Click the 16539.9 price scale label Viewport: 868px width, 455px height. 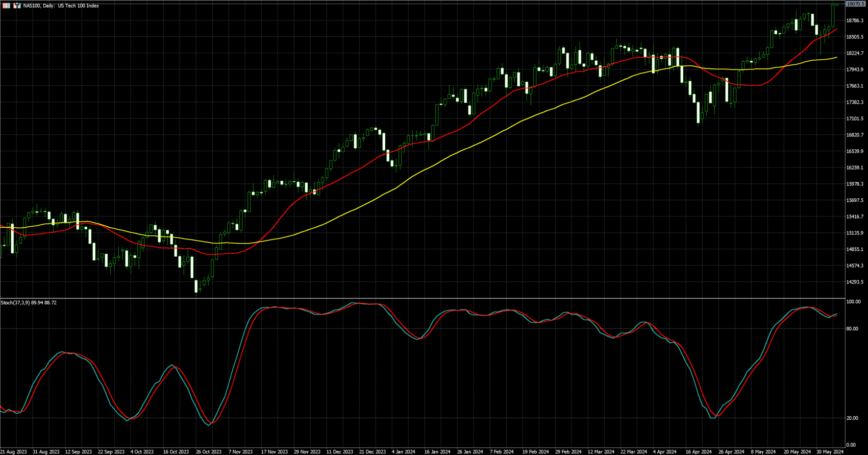point(855,151)
